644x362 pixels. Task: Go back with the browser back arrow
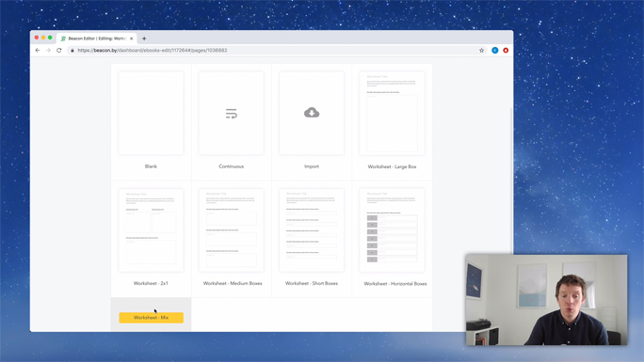38,51
